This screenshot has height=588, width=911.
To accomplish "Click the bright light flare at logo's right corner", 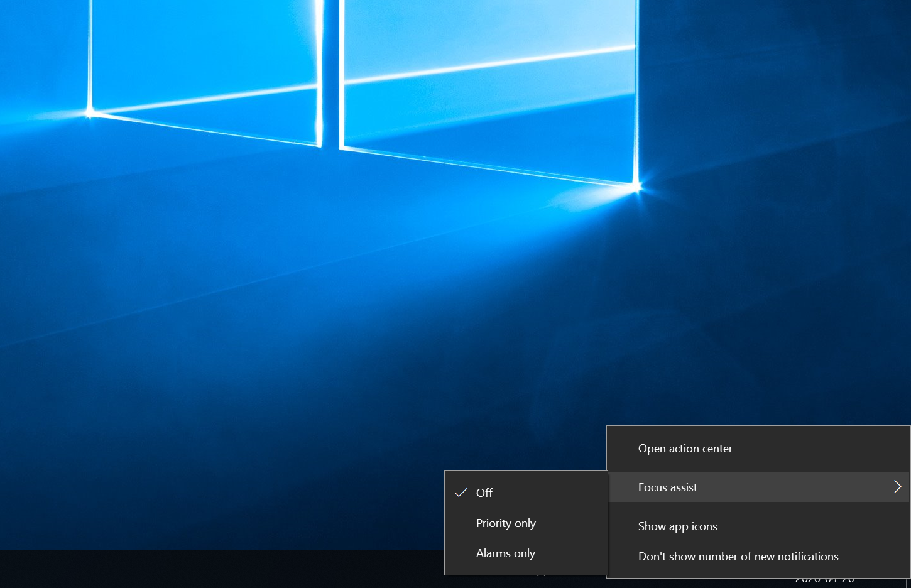I will tap(637, 186).
